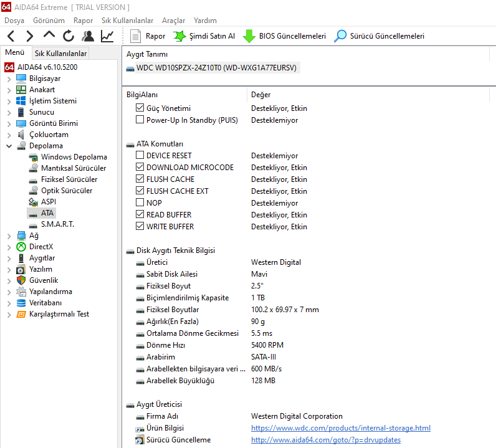Click the green star Şimdi Satın Al icon
The height and width of the screenshot is (448, 496).
179,36
